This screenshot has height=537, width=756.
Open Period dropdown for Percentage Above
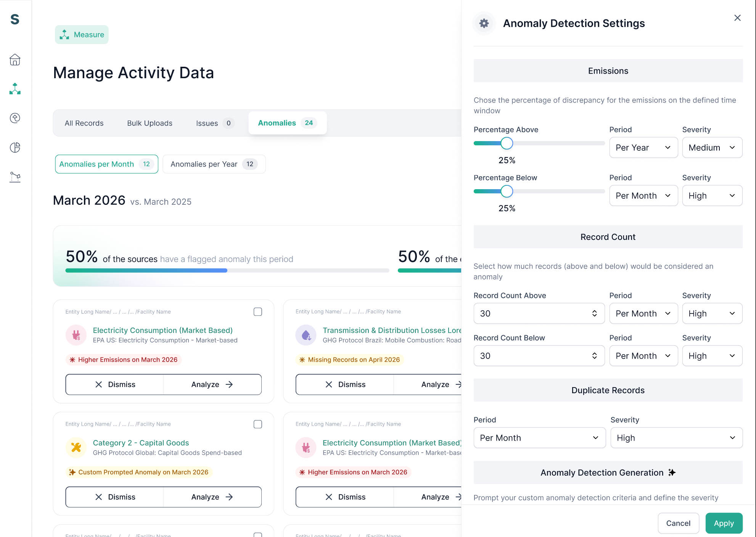pos(643,148)
